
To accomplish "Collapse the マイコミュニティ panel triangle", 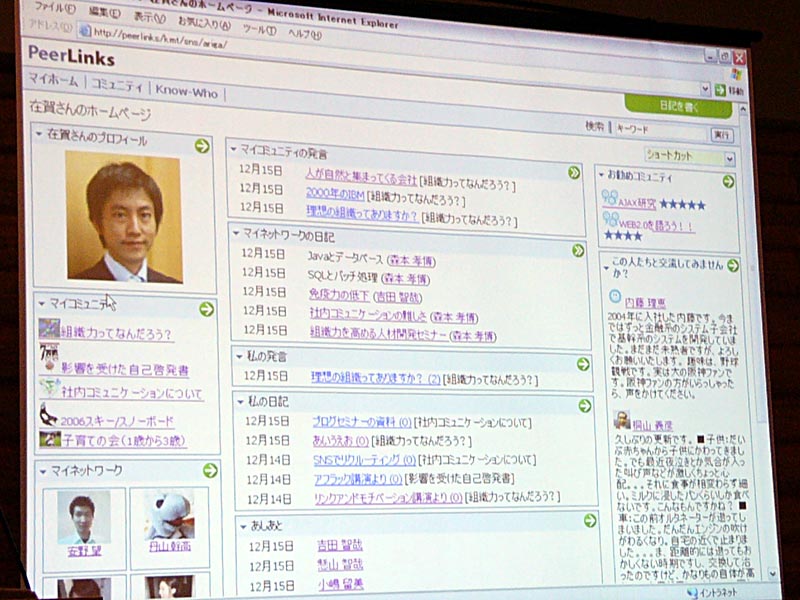I will (x=42, y=304).
